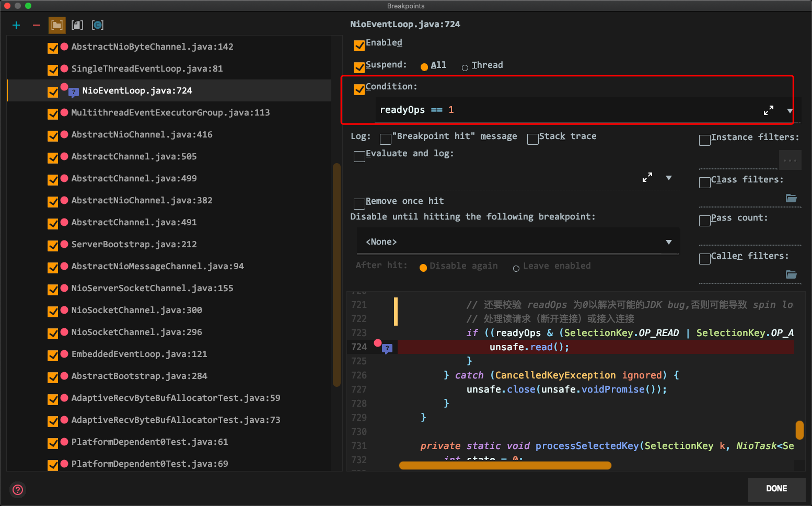This screenshot has height=506, width=812.
Task: Disable PlatformDependent0Test.java:61 breakpoint checkbox
Action: tap(53, 443)
